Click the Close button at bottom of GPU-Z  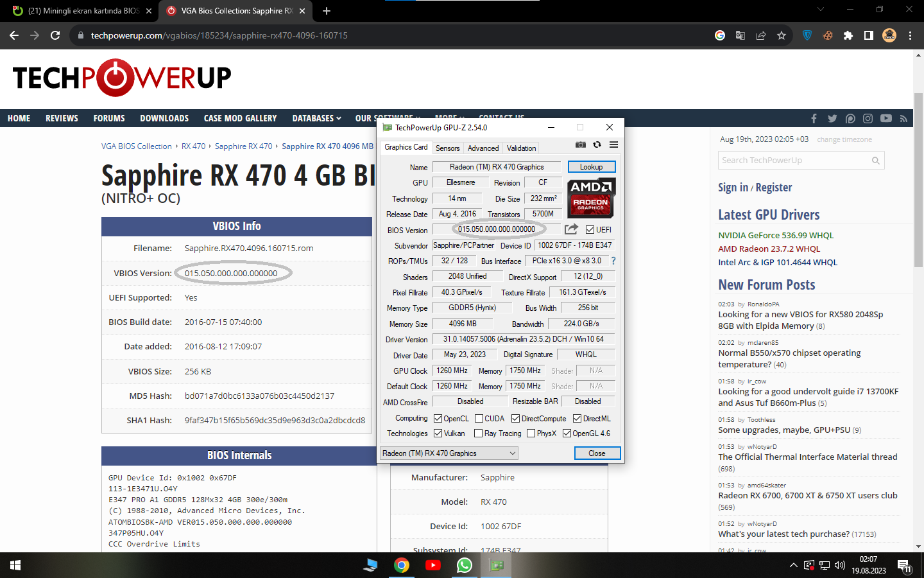pyautogui.click(x=597, y=453)
